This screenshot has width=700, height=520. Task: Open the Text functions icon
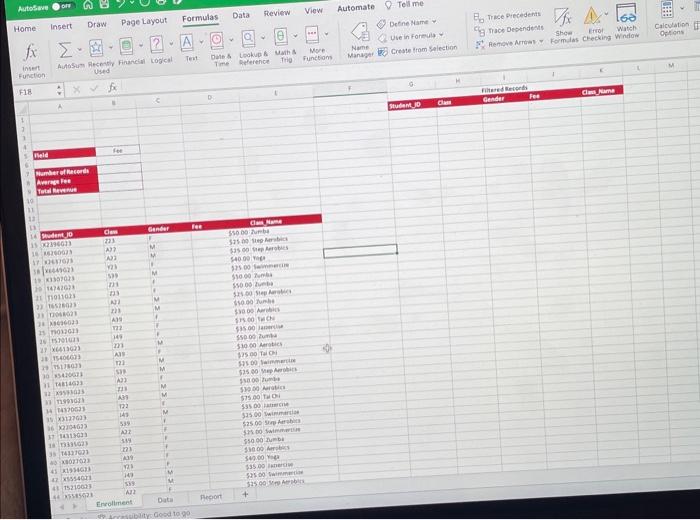[x=187, y=43]
